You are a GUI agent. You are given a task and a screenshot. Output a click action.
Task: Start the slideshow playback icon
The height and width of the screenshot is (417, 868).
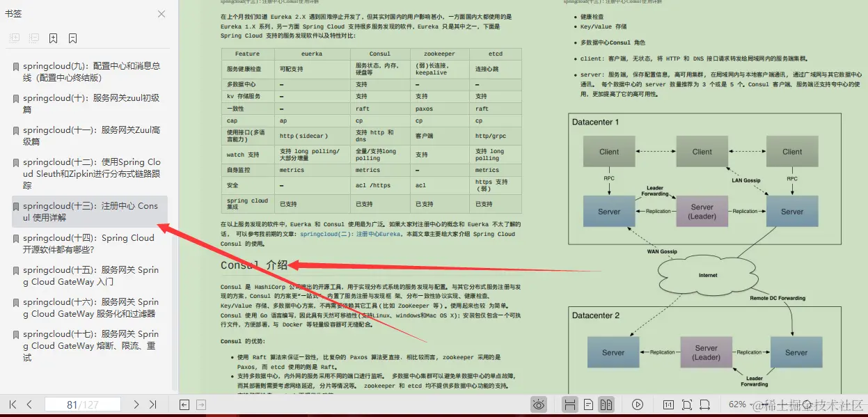pyautogui.click(x=638, y=404)
